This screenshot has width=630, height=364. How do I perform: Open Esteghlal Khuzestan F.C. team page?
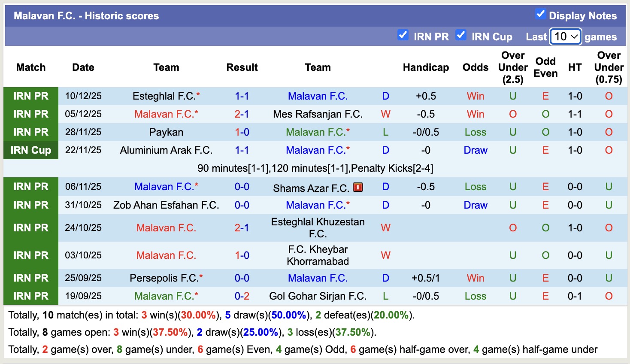[318, 228]
